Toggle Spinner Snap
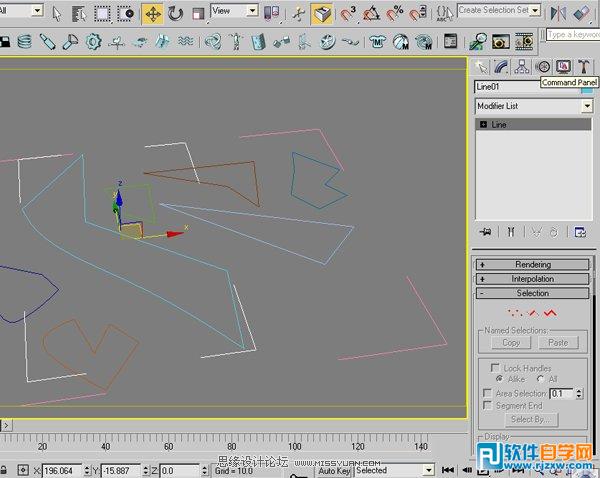The height and width of the screenshot is (478, 600). point(418,14)
